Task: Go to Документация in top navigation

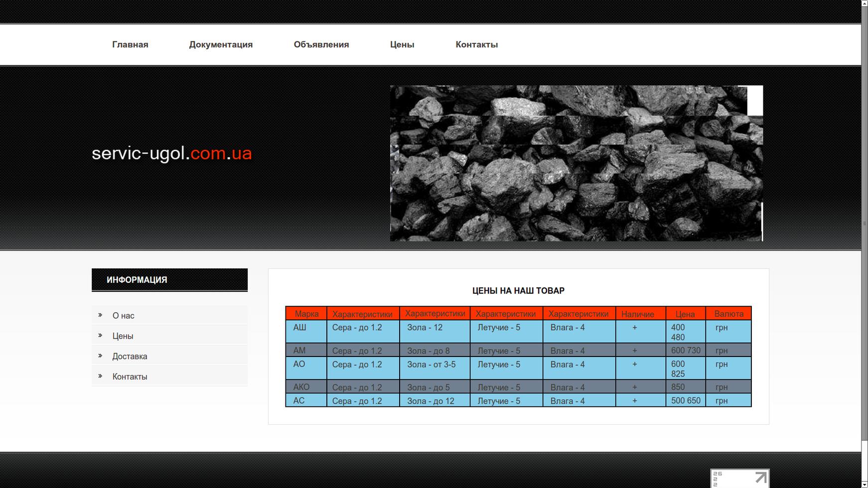Action: pyautogui.click(x=221, y=44)
